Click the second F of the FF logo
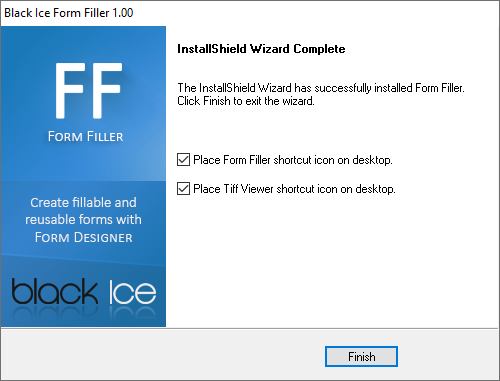This screenshot has height=381, width=500. pos(108,90)
